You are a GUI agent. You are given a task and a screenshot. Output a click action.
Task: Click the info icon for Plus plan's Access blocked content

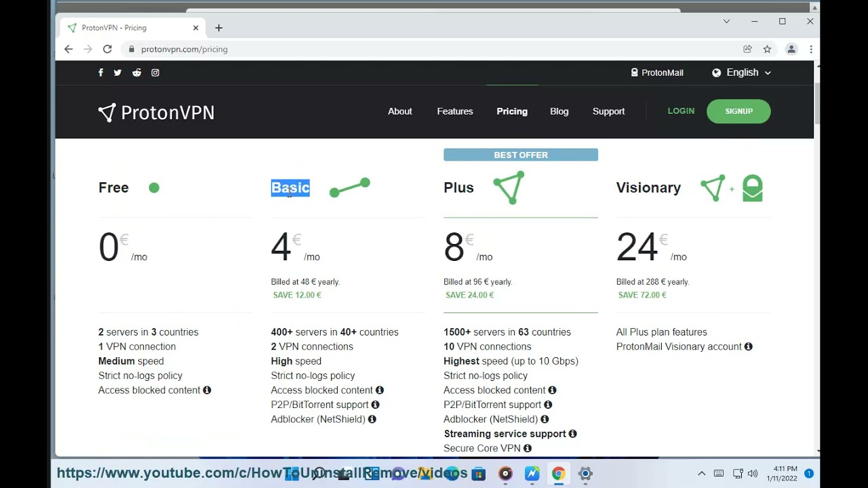pyautogui.click(x=552, y=390)
